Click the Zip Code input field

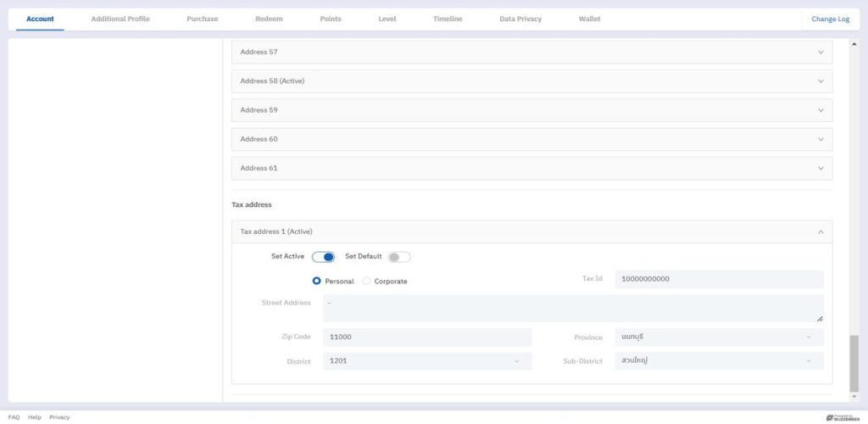tap(426, 338)
